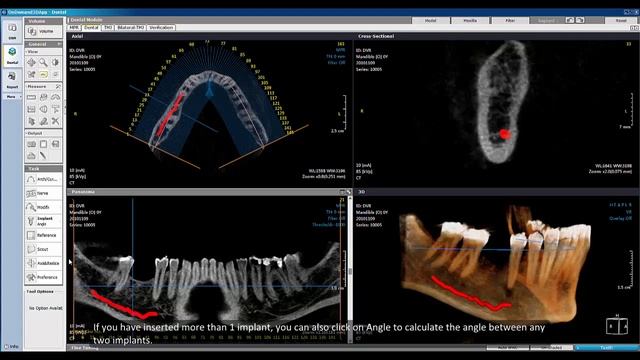Click the layout toggle icon below Reset
Screen dimensions: 640x360
click(634, 28)
